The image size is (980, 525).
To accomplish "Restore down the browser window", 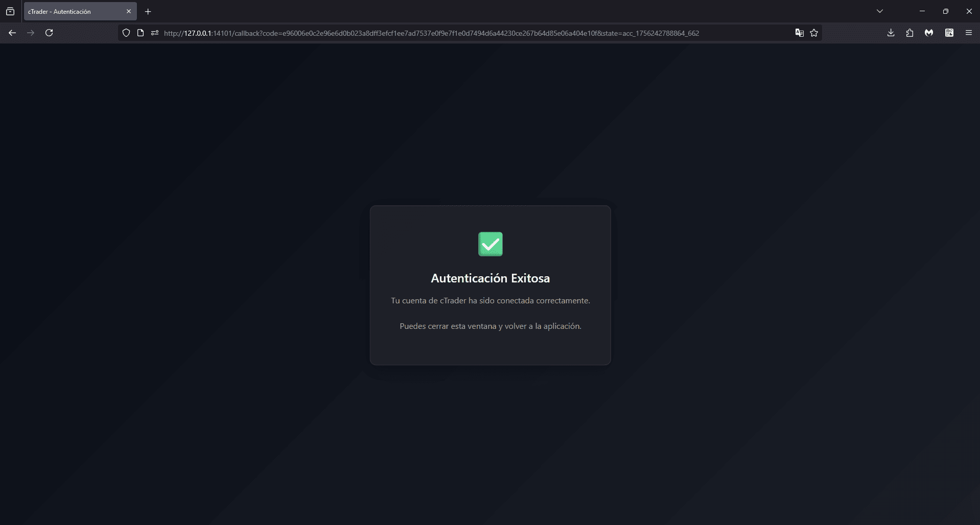I will [945, 11].
